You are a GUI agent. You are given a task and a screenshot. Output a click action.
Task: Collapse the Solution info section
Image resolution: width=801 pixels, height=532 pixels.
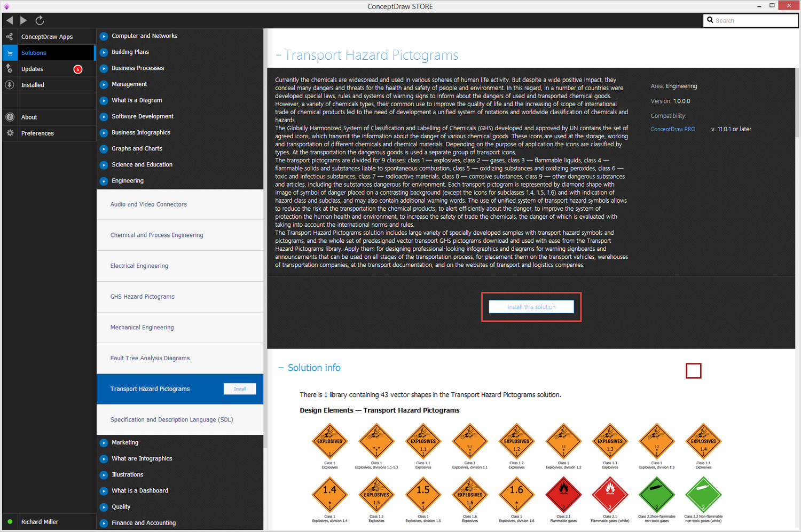pos(281,368)
